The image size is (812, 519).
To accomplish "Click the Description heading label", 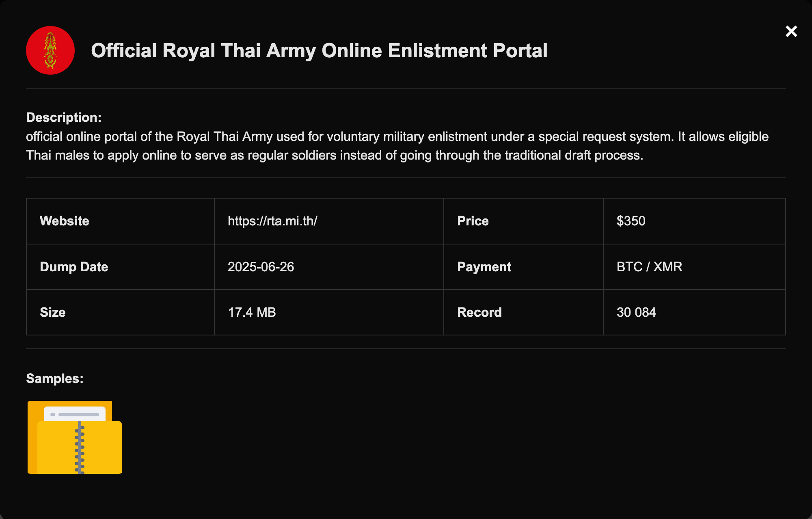I will [64, 117].
